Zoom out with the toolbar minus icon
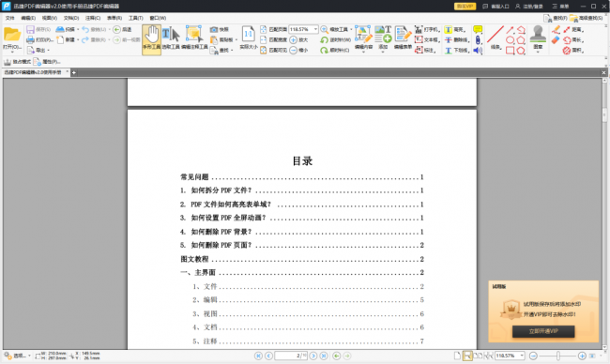The image size is (610, 364). pos(294,50)
